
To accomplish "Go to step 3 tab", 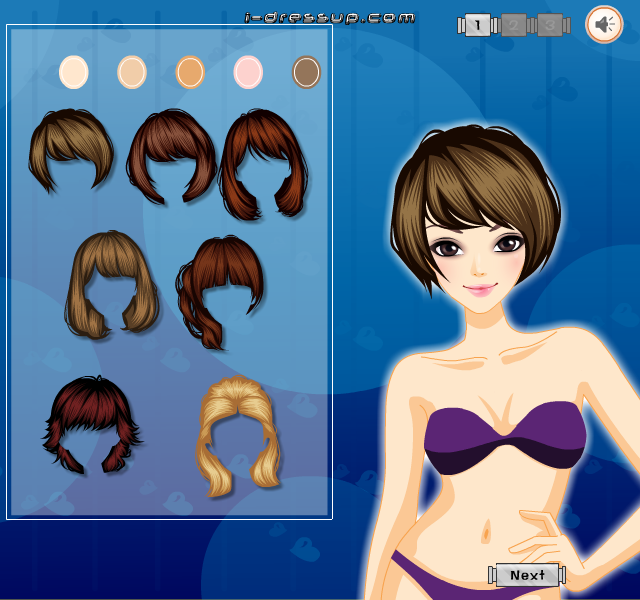I will point(549,25).
